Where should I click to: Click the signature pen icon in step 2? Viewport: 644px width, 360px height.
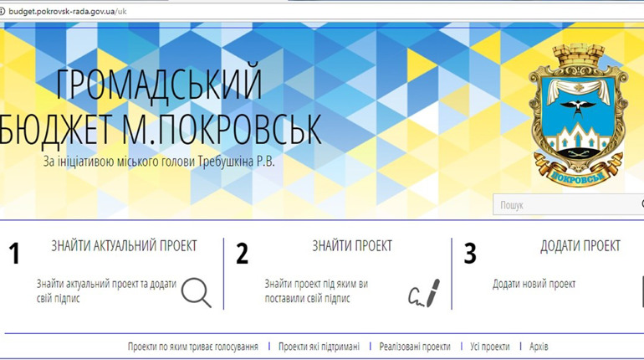(x=423, y=293)
